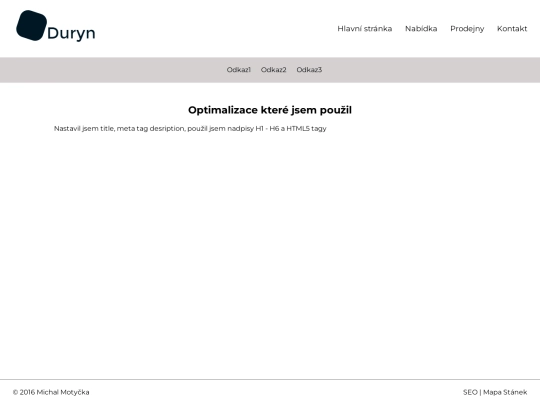
Task: Go to the Nabídka page
Action: [x=421, y=29]
